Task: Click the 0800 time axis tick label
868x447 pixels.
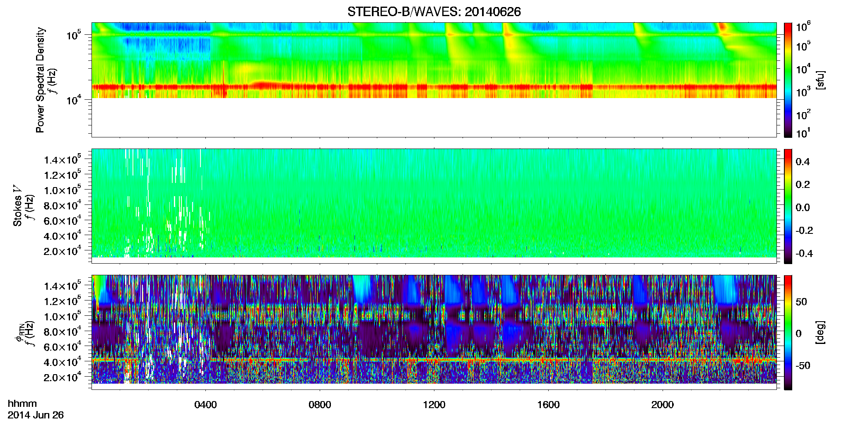Action: coord(320,405)
